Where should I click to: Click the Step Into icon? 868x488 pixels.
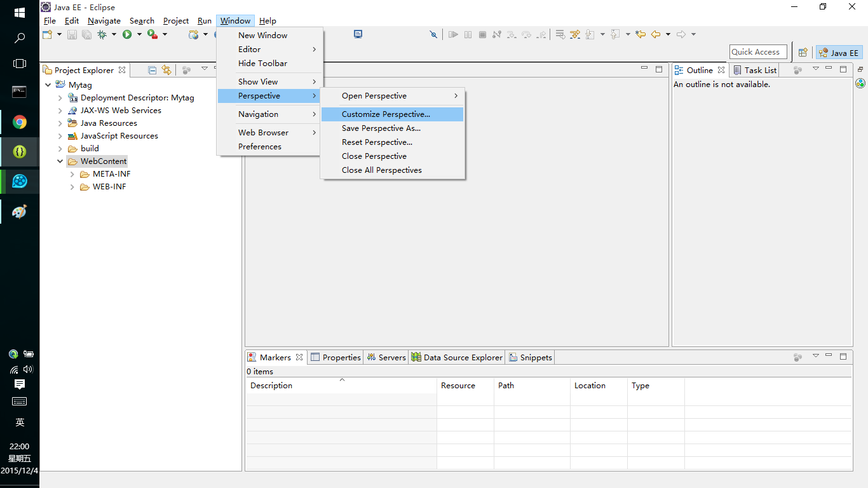(x=512, y=34)
